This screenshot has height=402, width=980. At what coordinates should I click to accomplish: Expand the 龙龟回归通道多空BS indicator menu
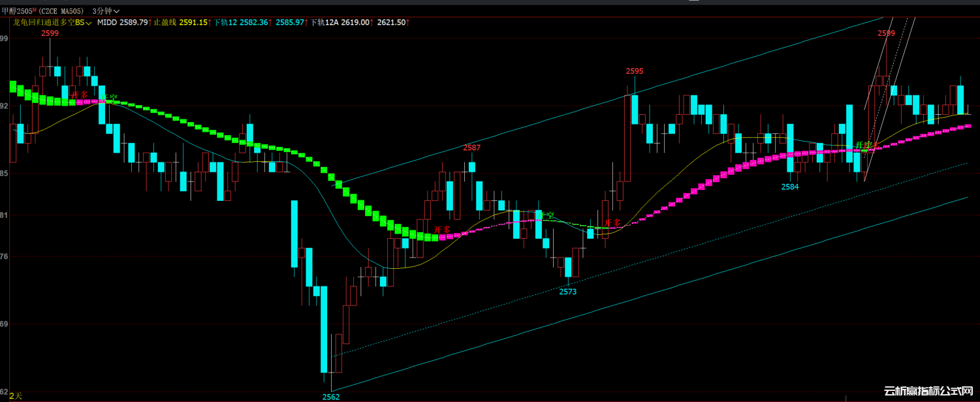coord(53,22)
